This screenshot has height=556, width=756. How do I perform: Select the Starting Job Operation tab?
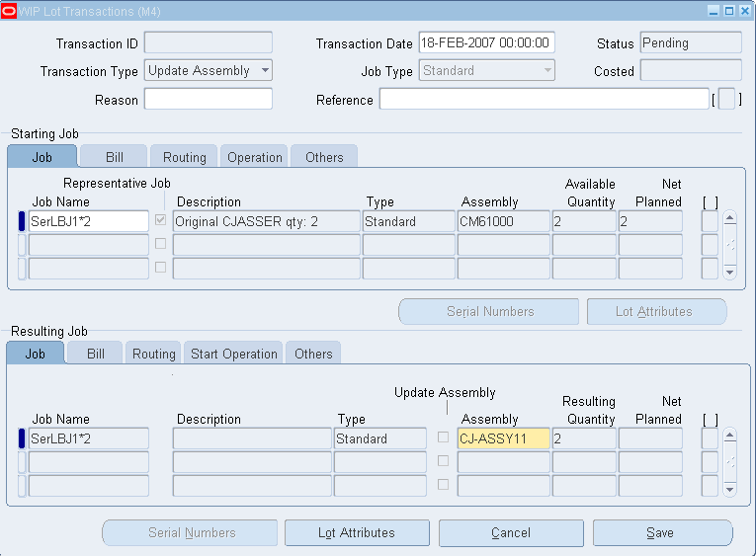254,157
